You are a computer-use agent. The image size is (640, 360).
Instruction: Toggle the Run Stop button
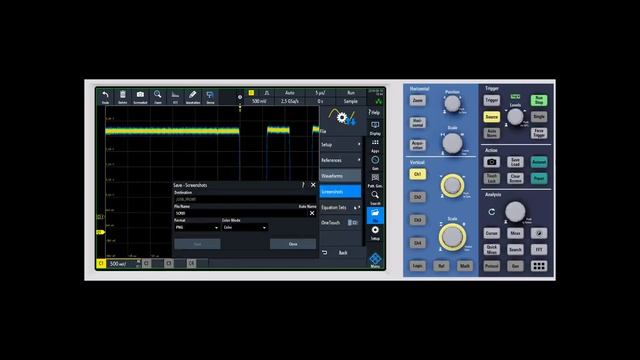click(539, 100)
